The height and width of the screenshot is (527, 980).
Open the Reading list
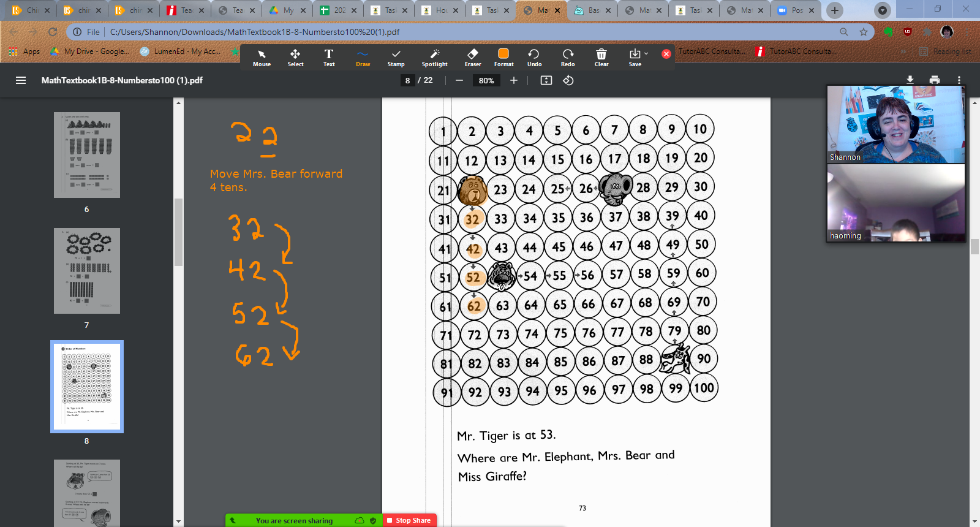945,51
